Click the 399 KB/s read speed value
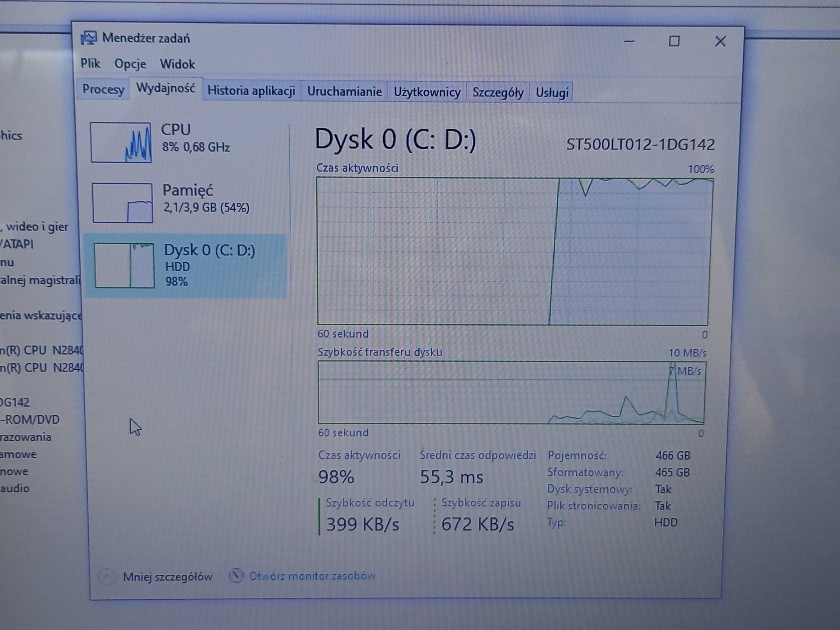The height and width of the screenshot is (630, 840). pos(363,524)
